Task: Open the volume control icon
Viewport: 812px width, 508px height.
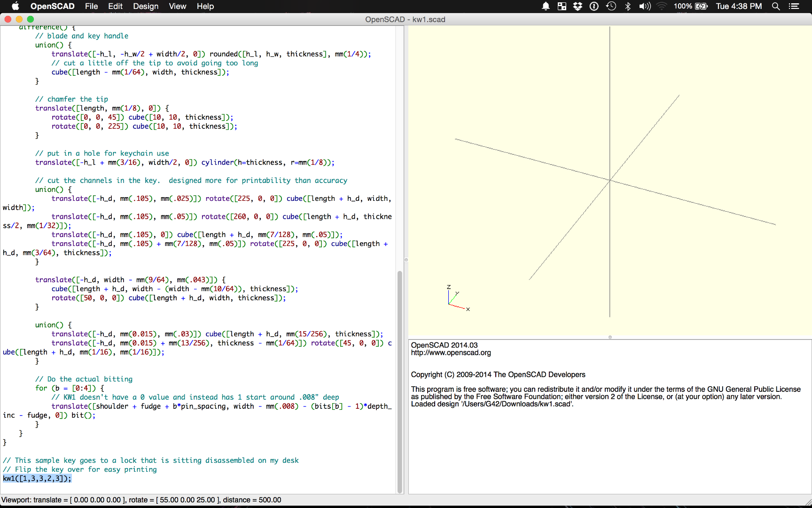Action: pos(645,6)
